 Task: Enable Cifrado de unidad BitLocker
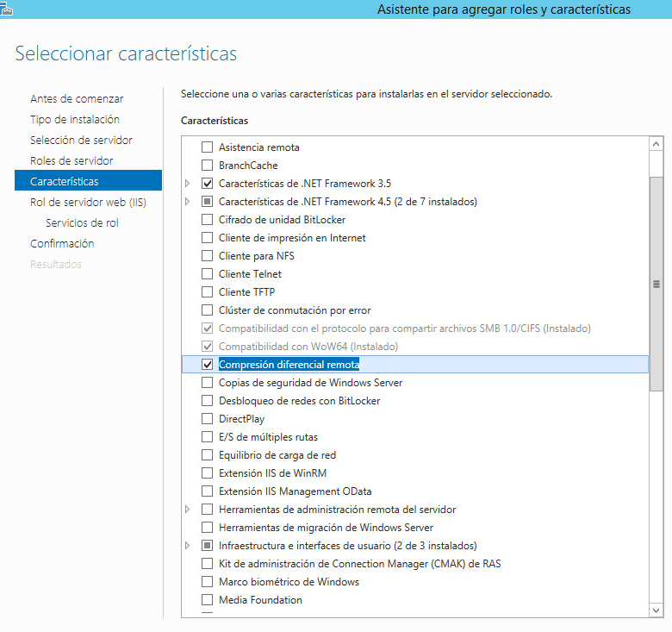pyautogui.click(x=207, y=220)
